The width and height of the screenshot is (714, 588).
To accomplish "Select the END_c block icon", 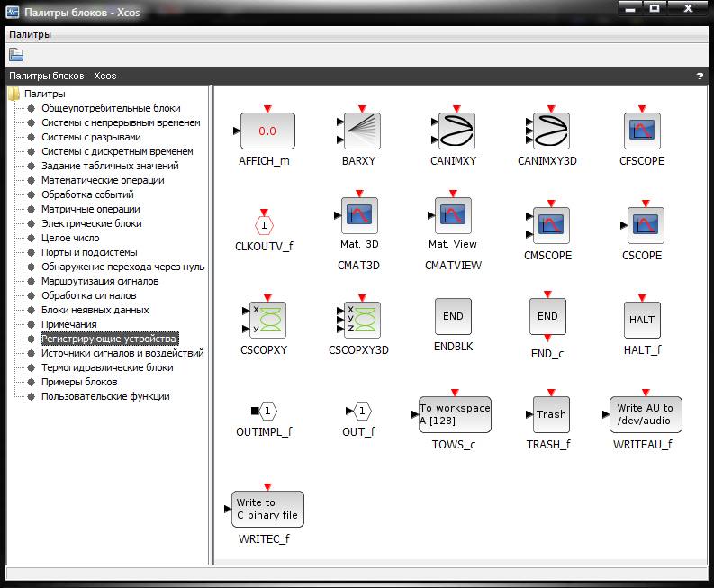I will click(x=547, y=317).
